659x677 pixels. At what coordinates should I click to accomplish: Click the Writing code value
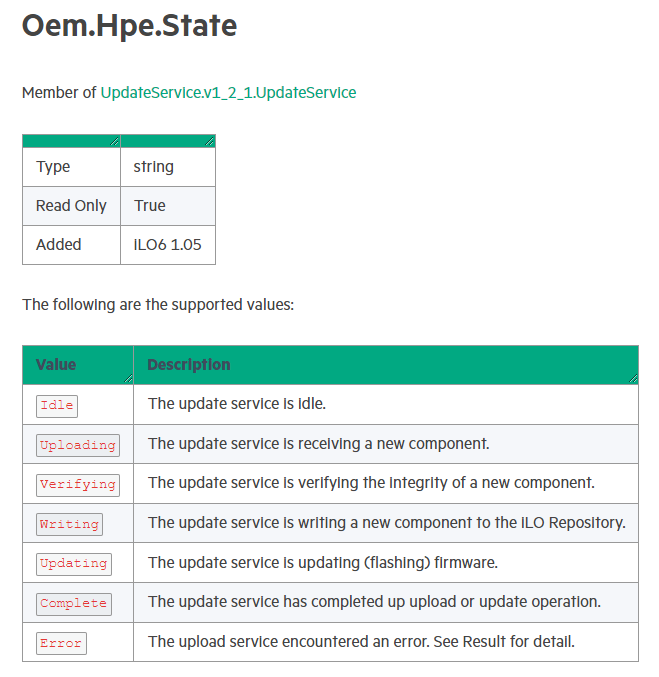click(69, 524)
